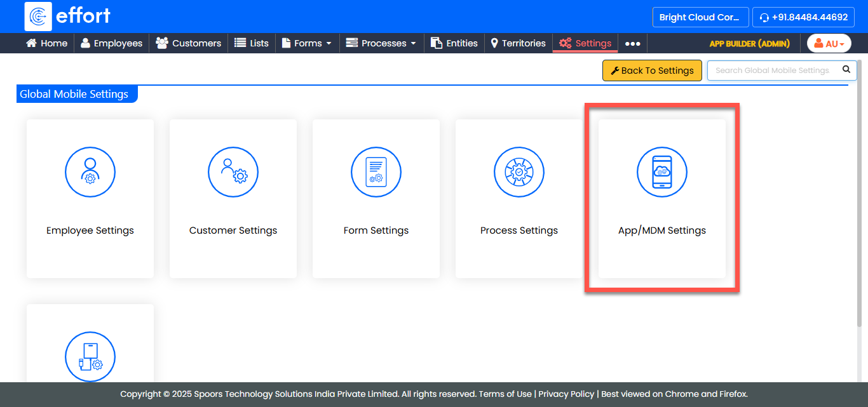Expand the Forms dropdown menu
The image size is (868, 407).
pos(307,43)
